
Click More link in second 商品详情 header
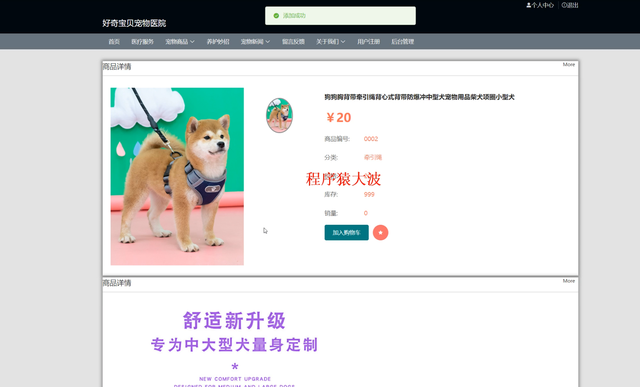point(569,281)
